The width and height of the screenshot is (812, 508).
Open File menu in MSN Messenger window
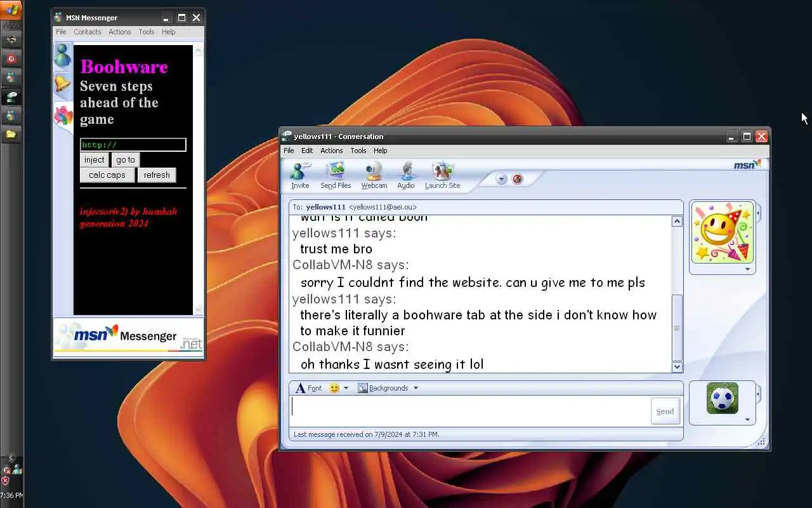61,32
